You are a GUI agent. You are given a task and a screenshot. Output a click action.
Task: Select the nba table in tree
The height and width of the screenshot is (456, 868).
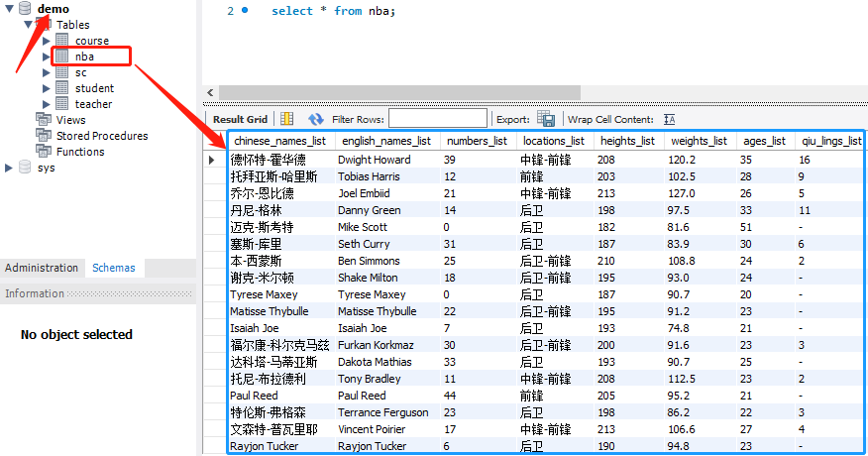coord(84,57)
